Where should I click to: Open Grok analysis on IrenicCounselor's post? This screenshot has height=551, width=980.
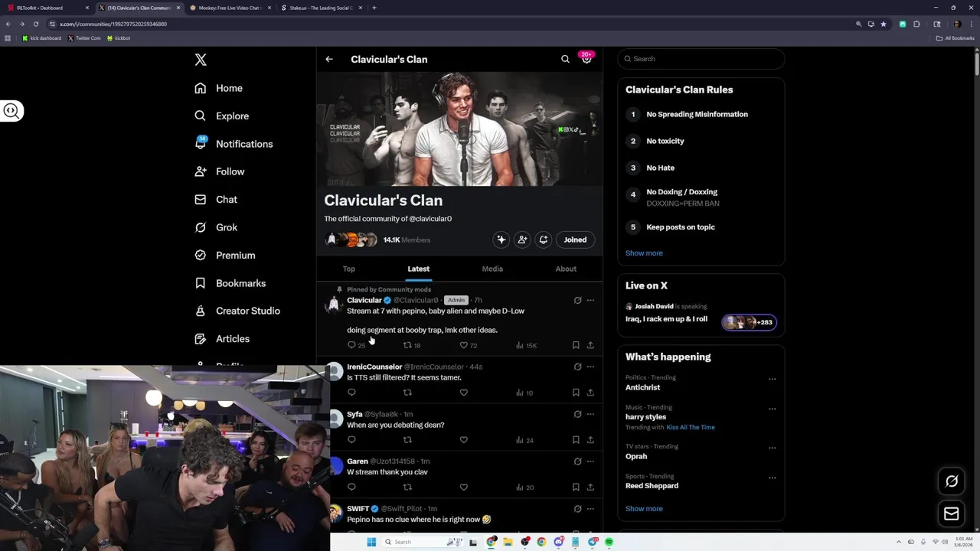tap(577, 367)
